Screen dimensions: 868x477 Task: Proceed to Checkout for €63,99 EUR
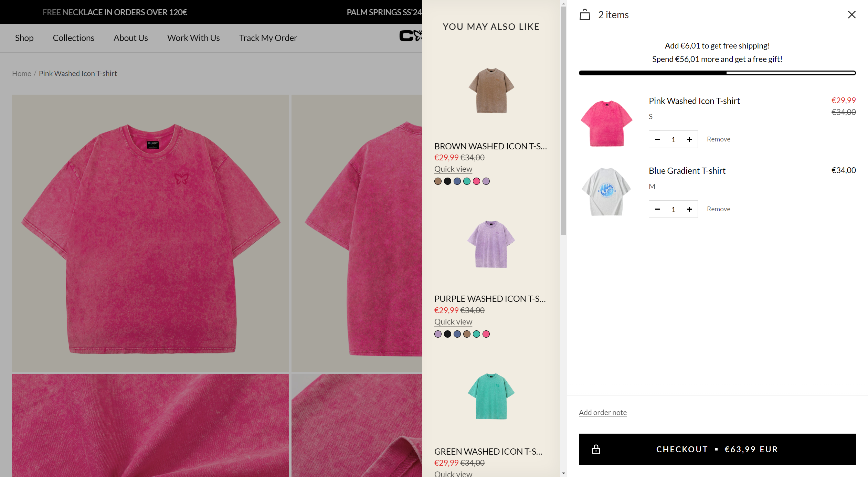click(717, 449)
